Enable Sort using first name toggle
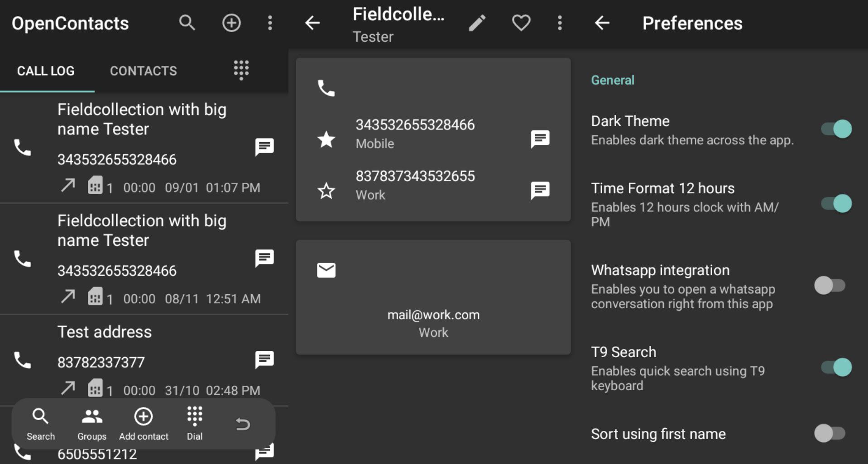Viewport: 868px width, 464px height. click(x=830, y=433)
